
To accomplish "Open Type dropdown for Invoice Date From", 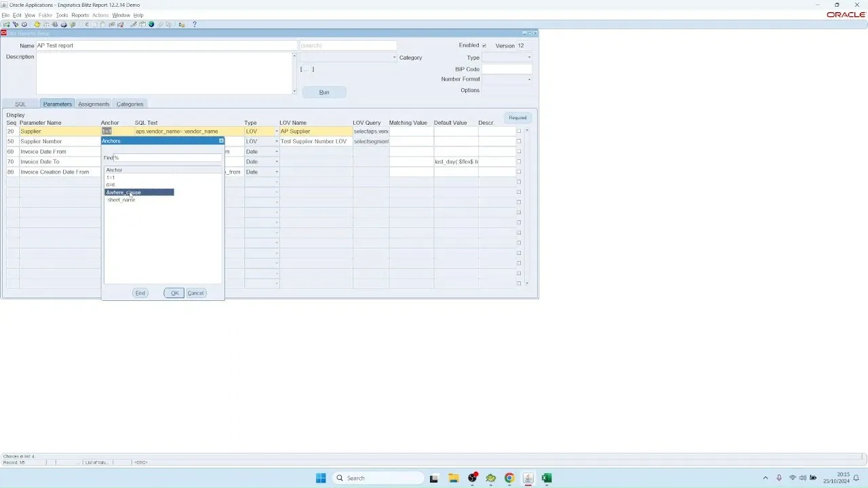I will [277, 152].
